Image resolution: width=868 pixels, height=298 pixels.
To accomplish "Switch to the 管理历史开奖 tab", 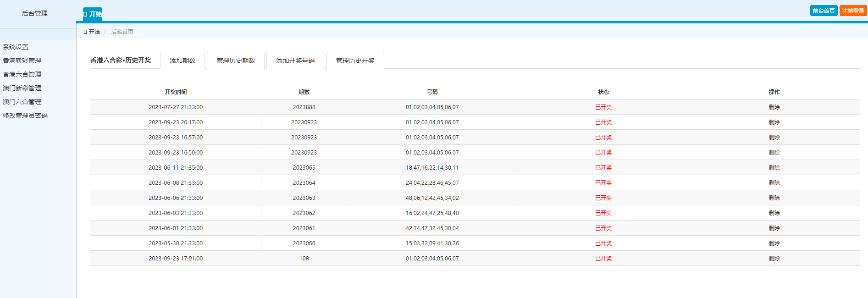I will pos(355,61).
